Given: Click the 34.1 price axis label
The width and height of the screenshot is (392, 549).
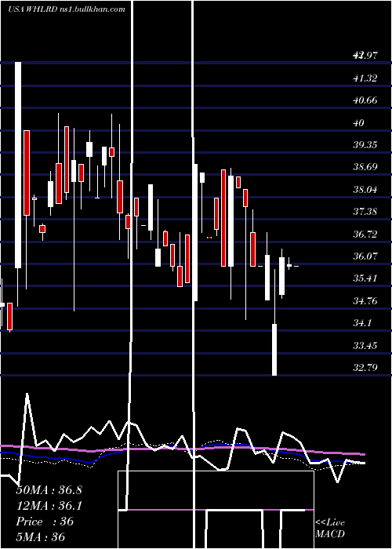Looking at the screenshot, I should [x=362, y=323].
